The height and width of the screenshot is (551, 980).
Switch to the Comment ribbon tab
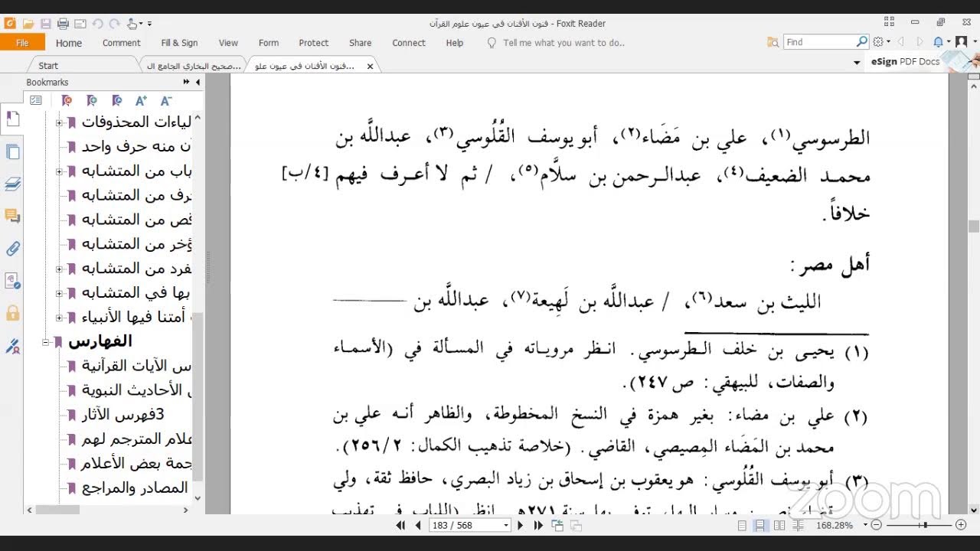(x=122, y=43)
